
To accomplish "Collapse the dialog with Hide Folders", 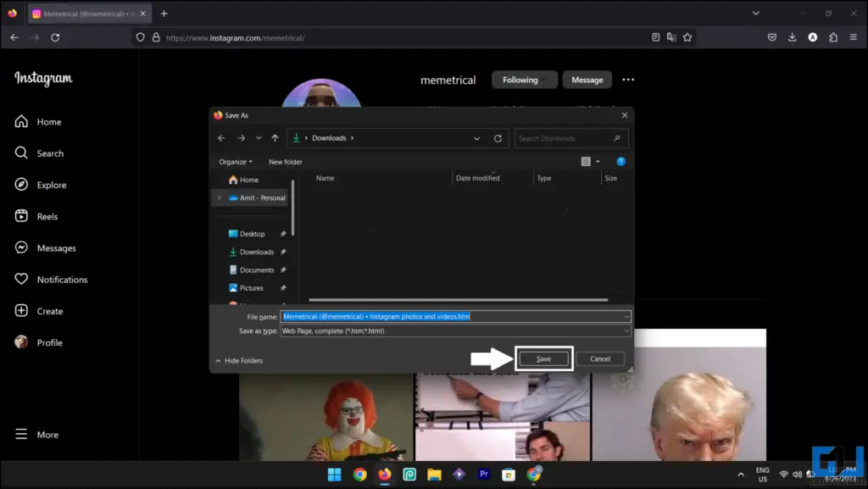I will tap(239, 360).
